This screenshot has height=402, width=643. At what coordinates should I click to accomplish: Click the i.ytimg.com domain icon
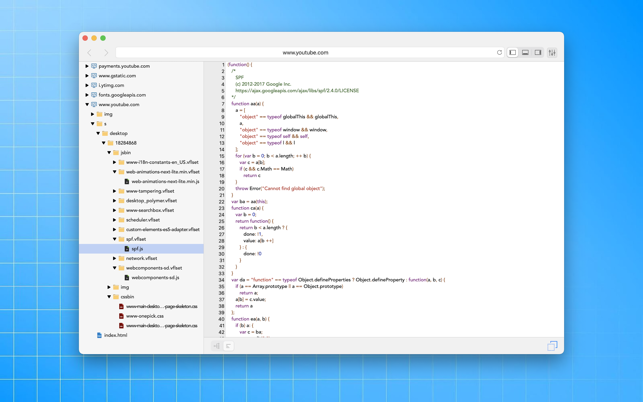click(94, 85)
